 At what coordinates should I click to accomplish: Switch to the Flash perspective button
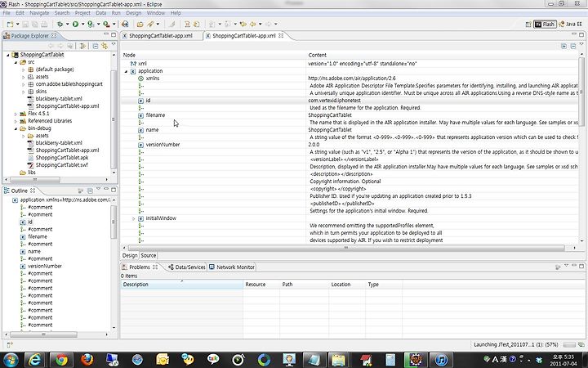click(545, 25)
